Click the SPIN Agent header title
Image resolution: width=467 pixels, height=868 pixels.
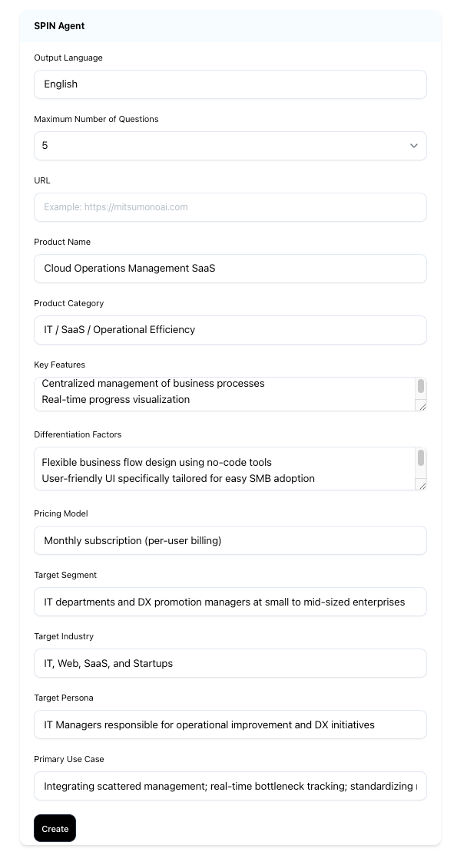click(x=59, y=26)
